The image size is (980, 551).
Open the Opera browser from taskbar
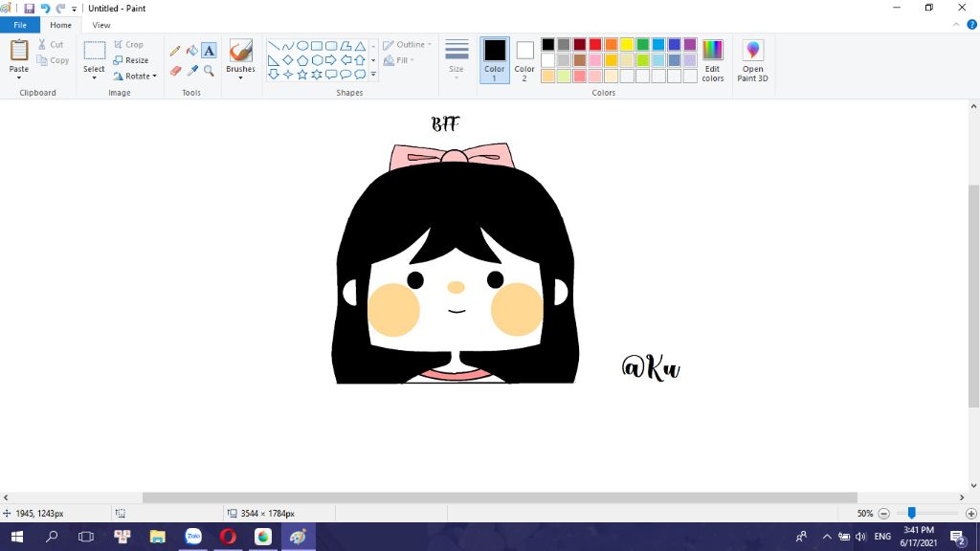[228, 537]
